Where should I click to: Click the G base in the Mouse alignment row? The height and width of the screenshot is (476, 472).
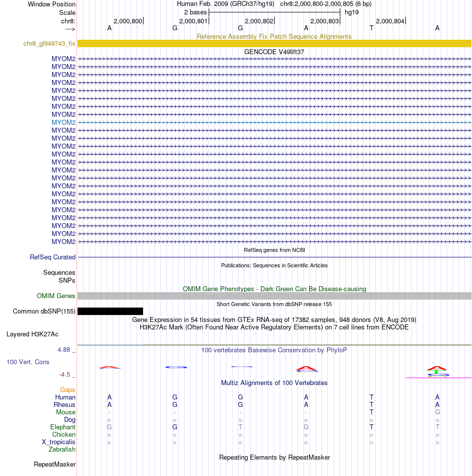point(437,412)
